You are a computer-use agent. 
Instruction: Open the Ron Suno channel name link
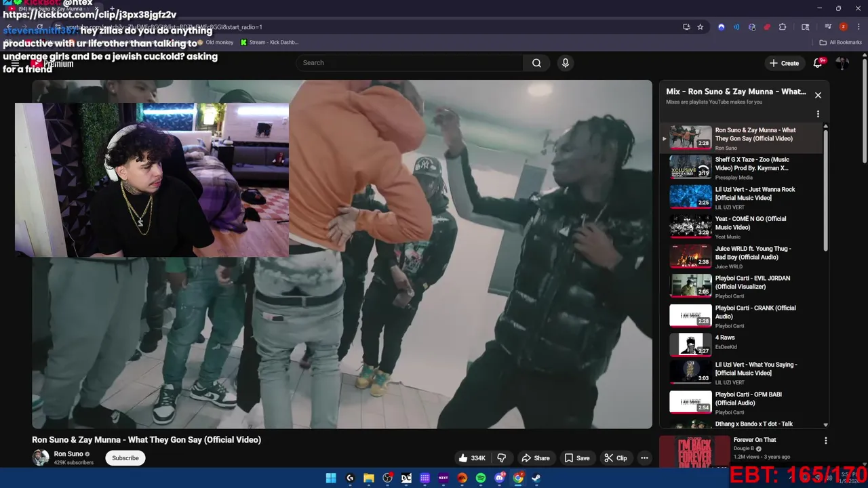pos(68,454)
